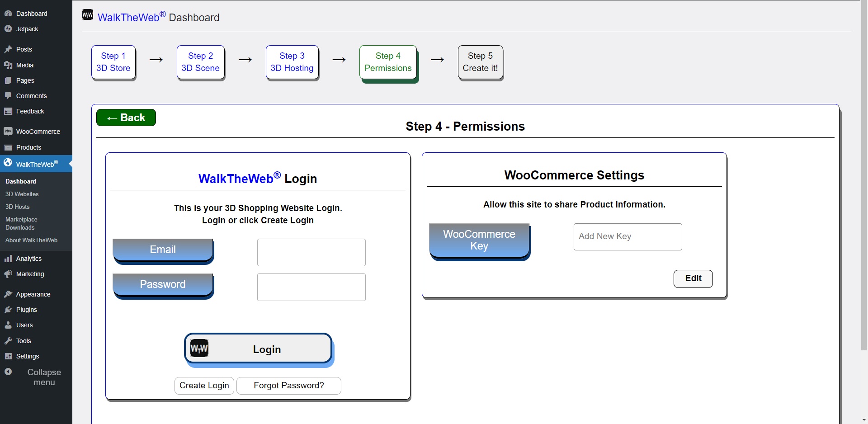Click the Pages icon in sidebar

coord(8,80)
